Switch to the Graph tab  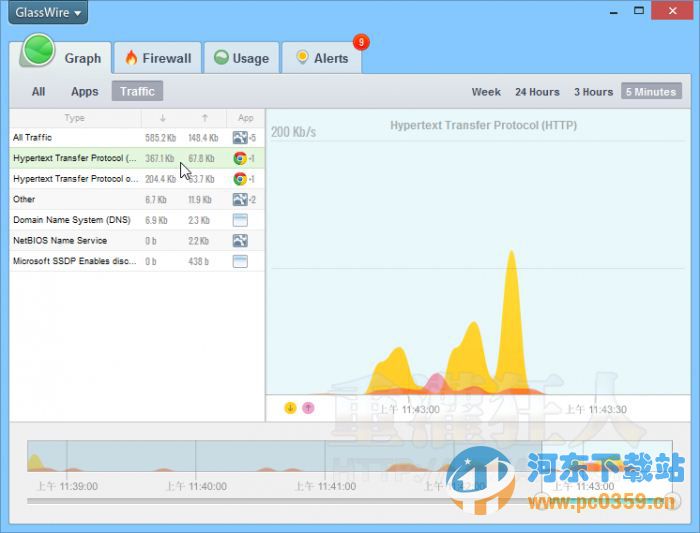pyautogui.click(x=82, y=58)
